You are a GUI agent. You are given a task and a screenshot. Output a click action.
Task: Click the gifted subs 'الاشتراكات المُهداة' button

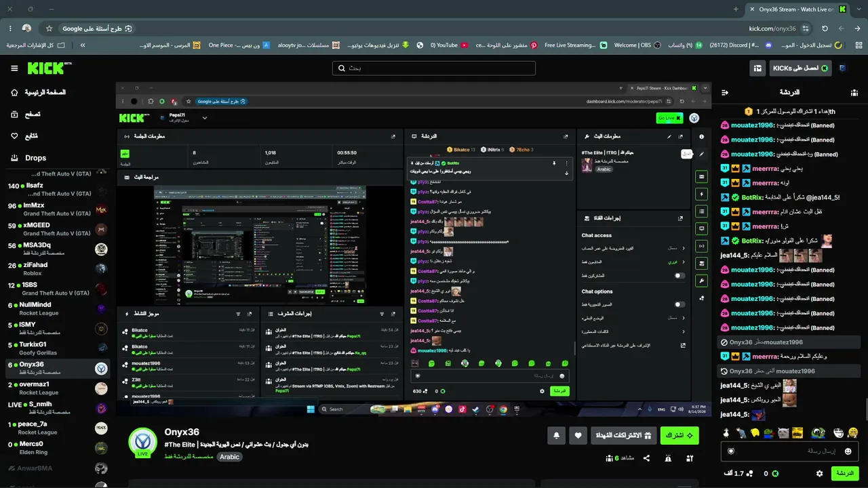(623, 436)
